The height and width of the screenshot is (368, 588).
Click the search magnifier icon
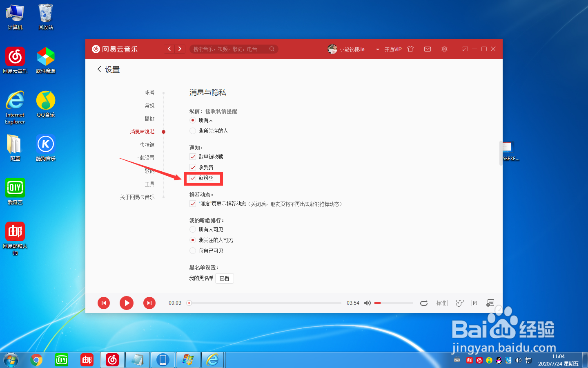click(272, 49)
